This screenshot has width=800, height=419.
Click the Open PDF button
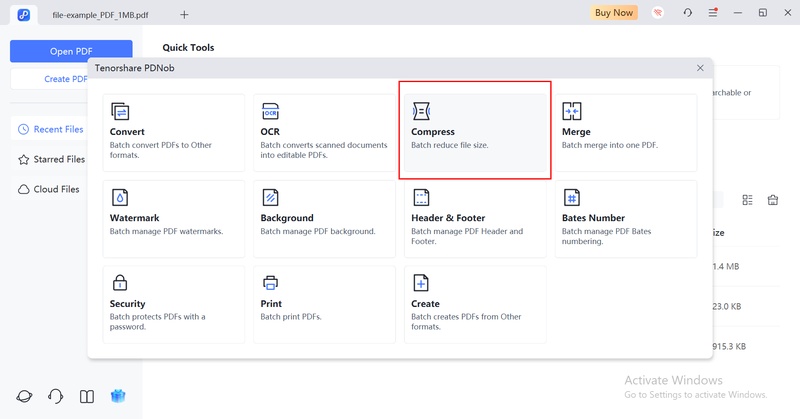click(x=71, y=51)
